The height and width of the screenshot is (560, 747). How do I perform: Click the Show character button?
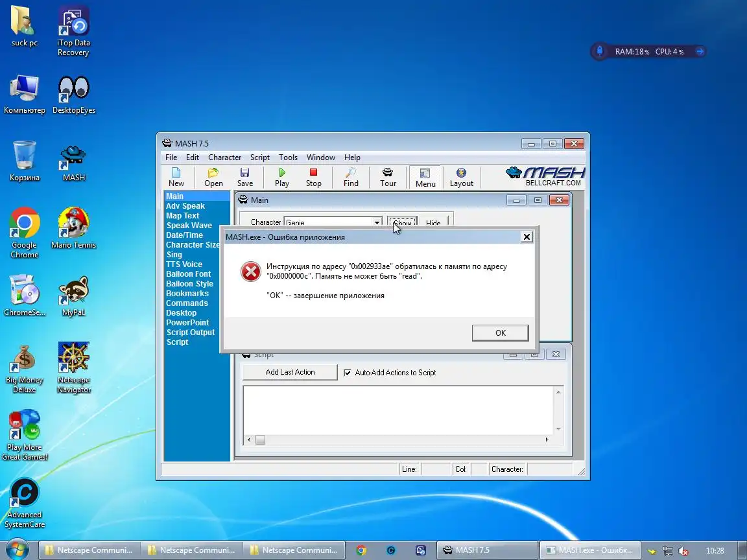[402, 222]
